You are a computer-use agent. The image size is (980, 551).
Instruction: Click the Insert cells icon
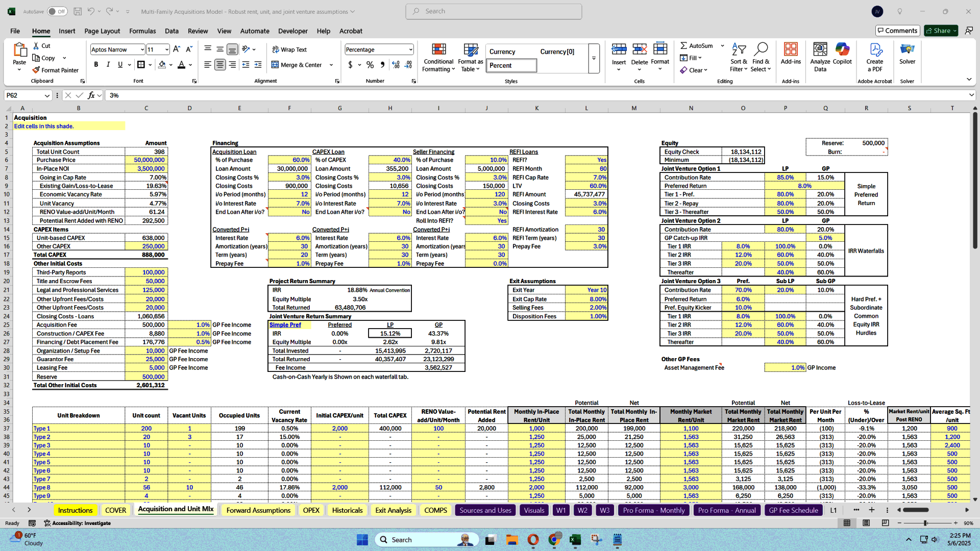coord(619,49)
